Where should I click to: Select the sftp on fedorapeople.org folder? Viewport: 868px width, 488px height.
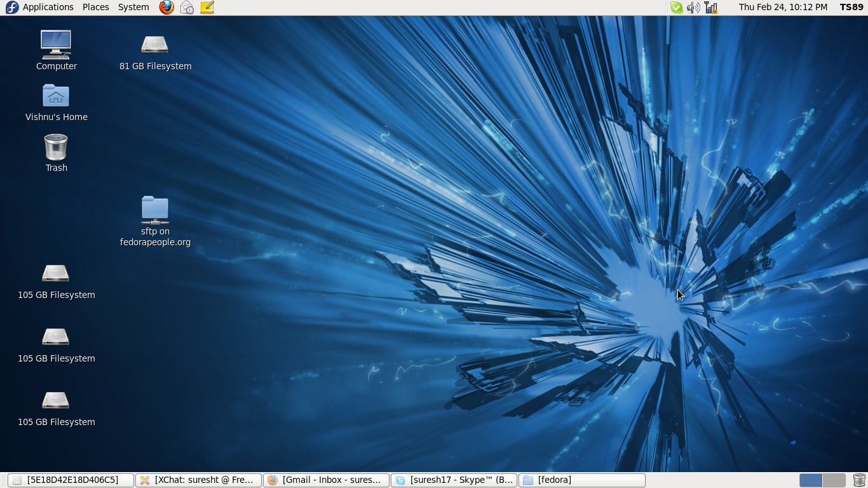155,221
